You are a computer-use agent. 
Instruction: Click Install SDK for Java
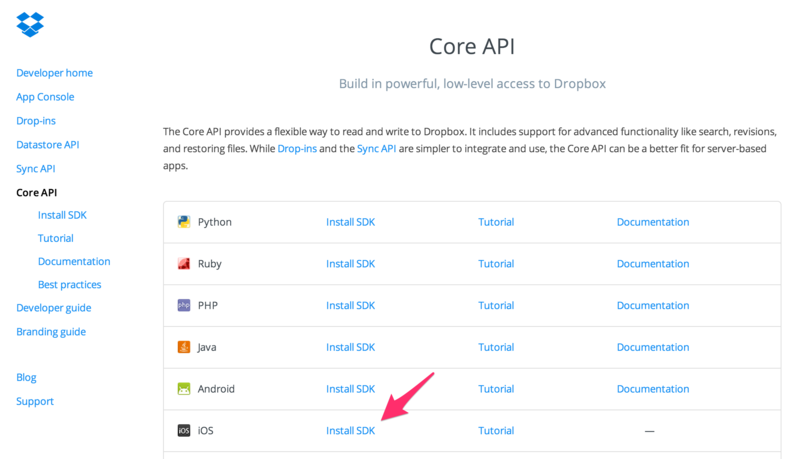pos(351,347)
